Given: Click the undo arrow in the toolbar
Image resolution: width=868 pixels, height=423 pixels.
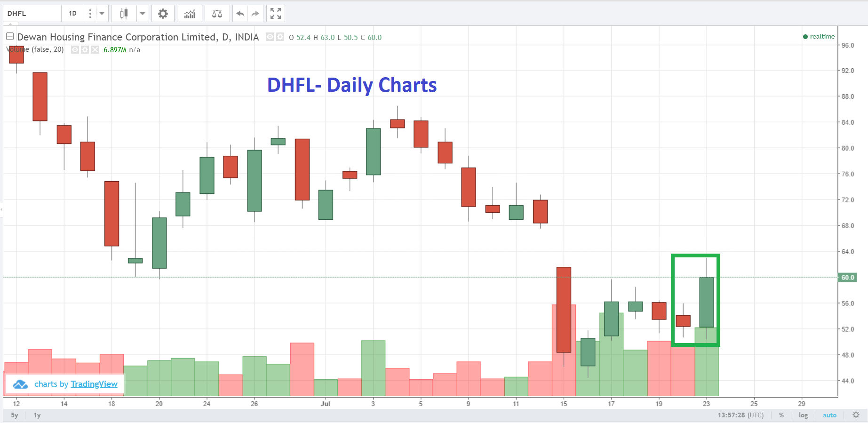Looking at the screenshot, I should (x=240, y=14).
